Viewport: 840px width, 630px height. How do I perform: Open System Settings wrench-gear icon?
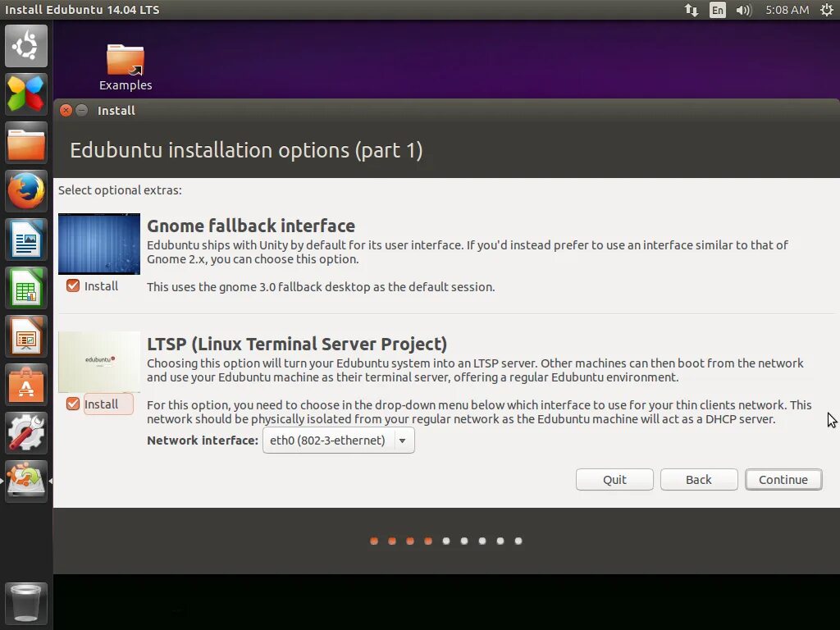point(26,433)
